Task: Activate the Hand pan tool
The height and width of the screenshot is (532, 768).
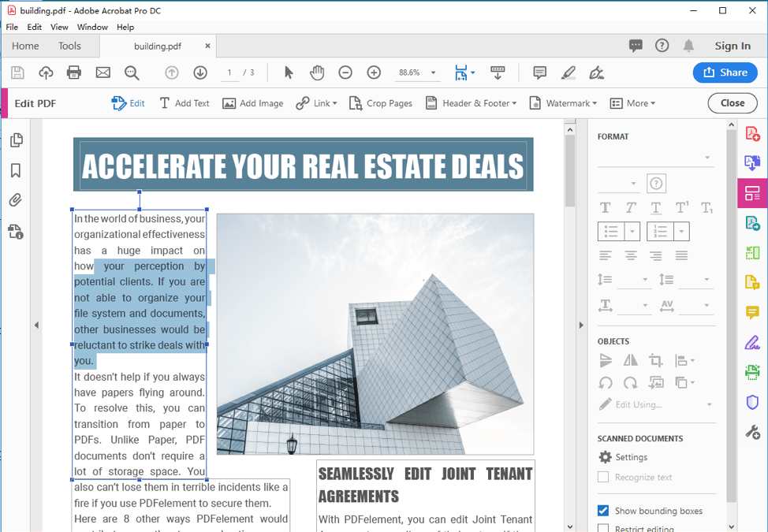Action: click(x=318, y=73)
